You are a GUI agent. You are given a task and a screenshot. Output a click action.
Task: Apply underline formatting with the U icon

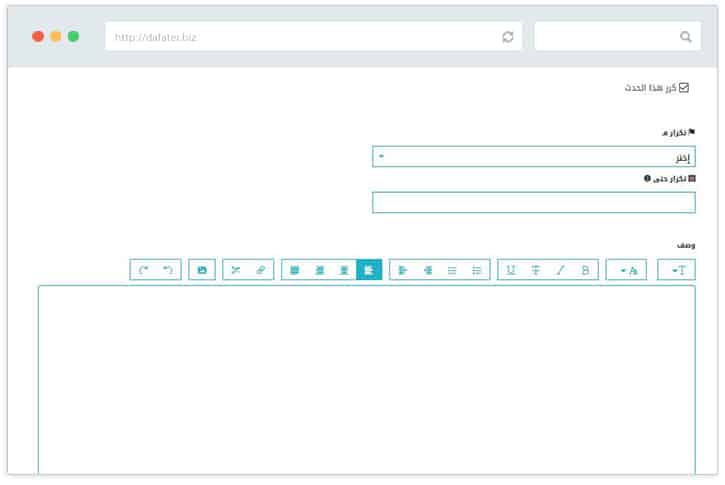click(511, 270)
